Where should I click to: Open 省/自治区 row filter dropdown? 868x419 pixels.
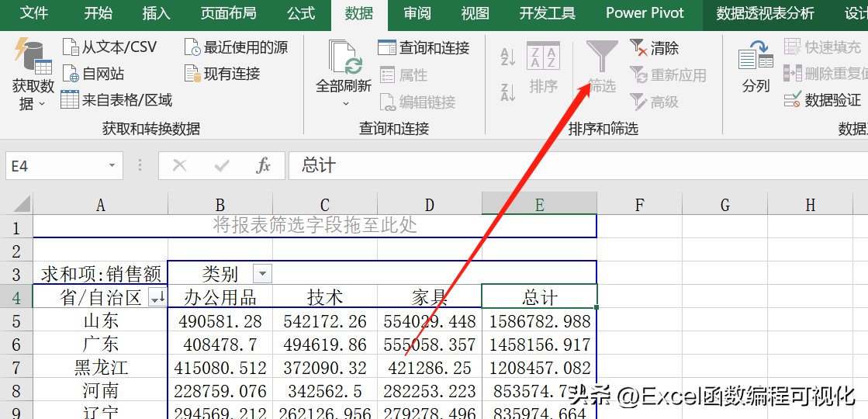tap(157, 297)
